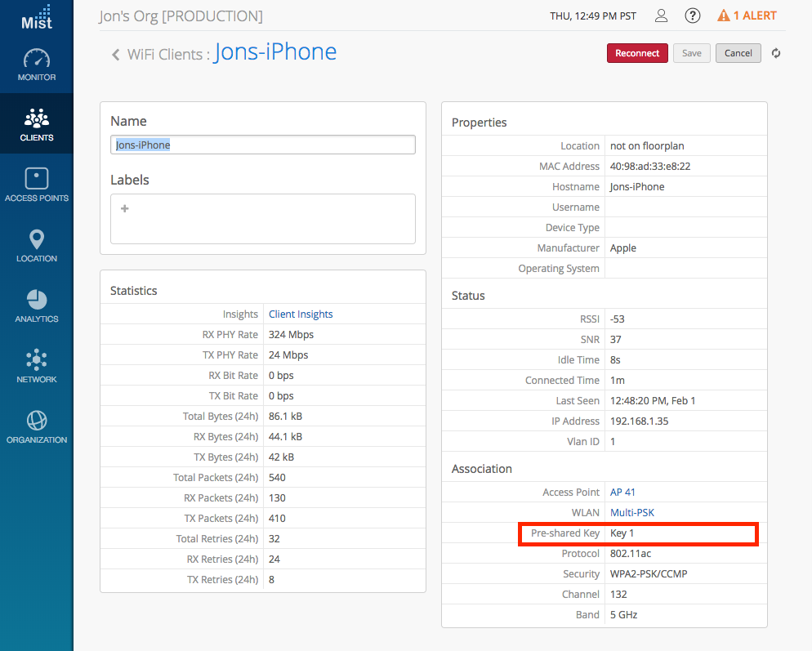Click the Save button
Image resolution: width=812 pixels, height=651 pixels.
(691, 53)
